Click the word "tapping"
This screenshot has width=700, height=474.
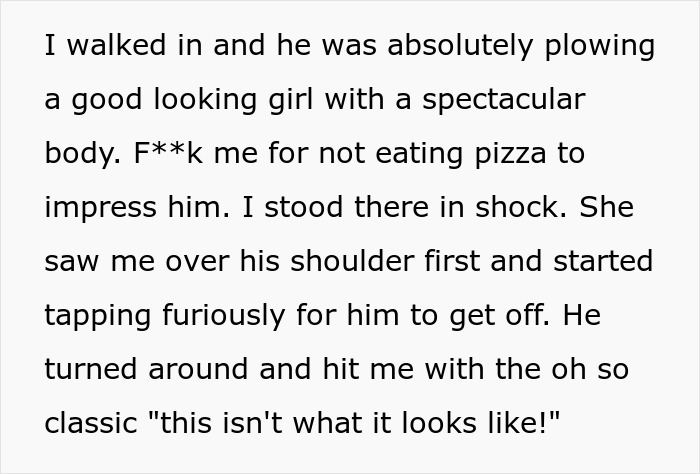pos(96,316)
